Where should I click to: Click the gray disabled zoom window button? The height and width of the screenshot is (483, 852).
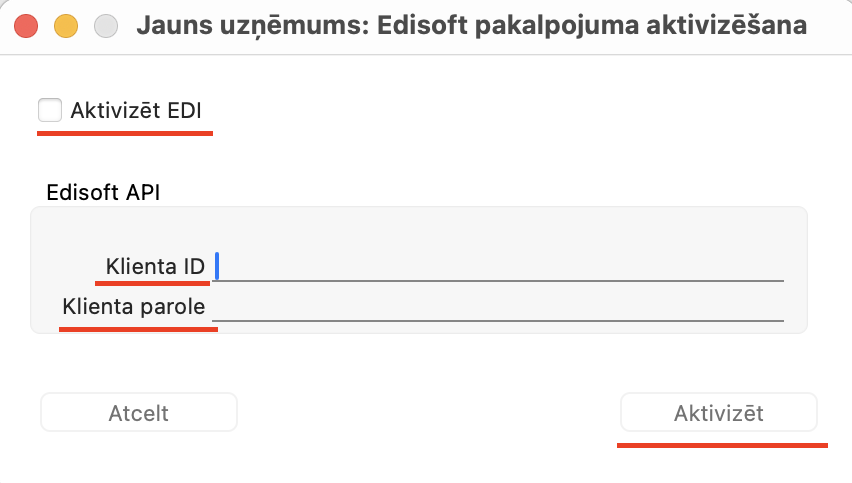point(106,26)
